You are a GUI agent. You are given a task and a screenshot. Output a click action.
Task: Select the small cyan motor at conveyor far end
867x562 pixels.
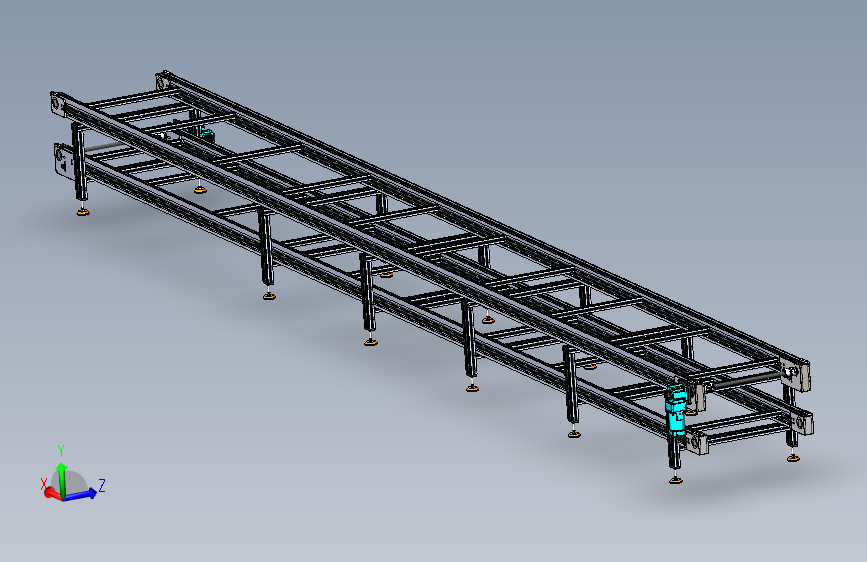(206, 133)
